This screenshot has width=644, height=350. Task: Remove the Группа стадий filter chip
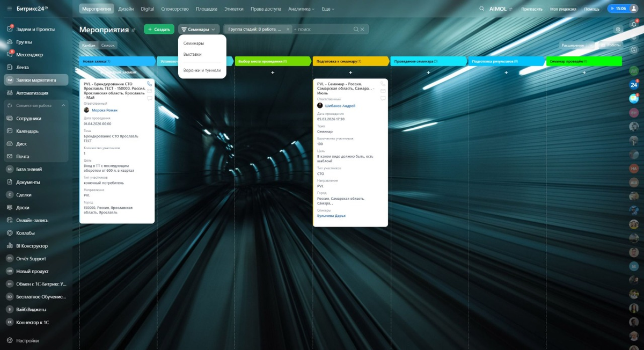point(288,30)
